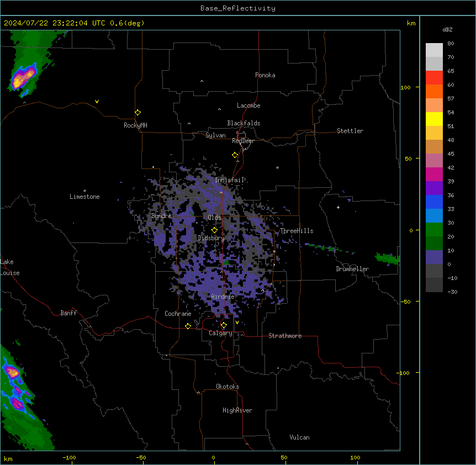Click the green echo band east of Drumheller
Viewport: 476px width, 465px height.
tap(387, 258)
